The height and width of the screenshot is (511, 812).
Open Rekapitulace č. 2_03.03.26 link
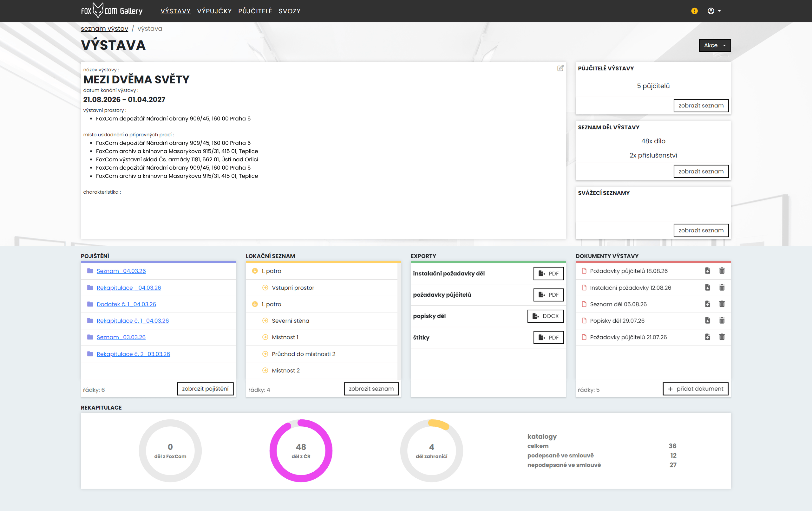(x=133, y=354)
